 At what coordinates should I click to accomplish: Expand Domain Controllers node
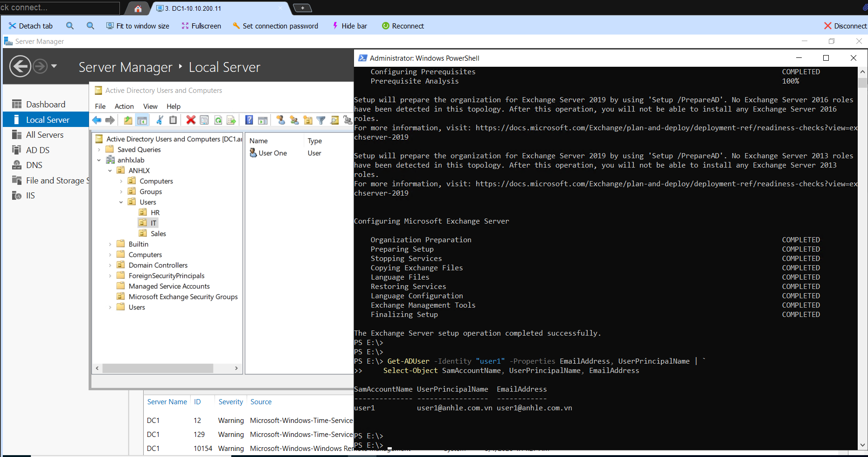pyautogui.click(x=110, y=265)
